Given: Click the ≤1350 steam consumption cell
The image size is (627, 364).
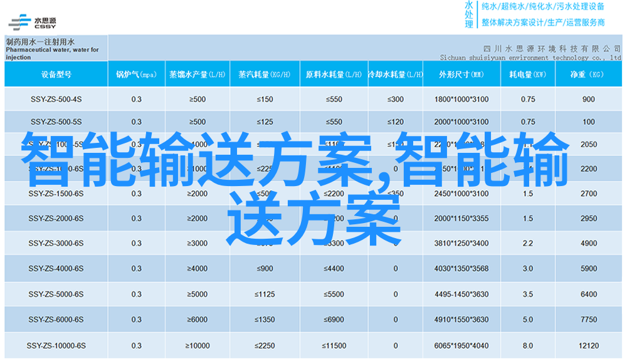Looking at the screenshot, I should (265, 320).
